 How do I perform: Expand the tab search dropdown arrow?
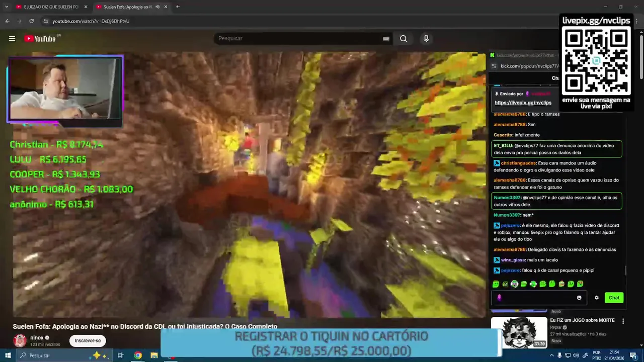tap(7, 7)
